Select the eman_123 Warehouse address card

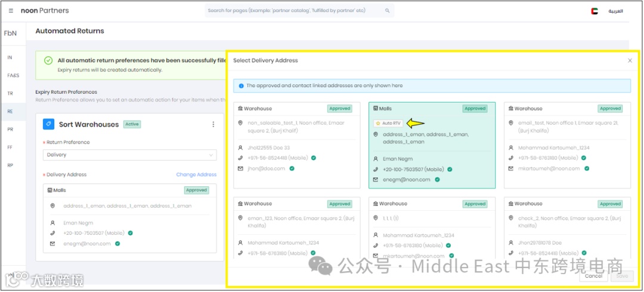pos(296,228)
